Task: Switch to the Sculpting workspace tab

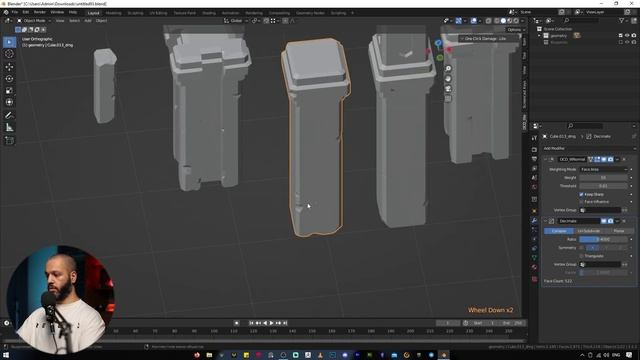Action: click(136, 13)
